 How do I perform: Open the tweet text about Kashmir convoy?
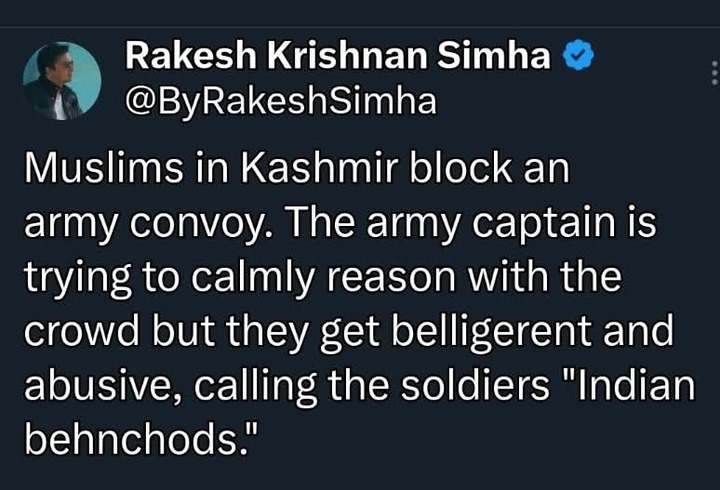point(360,304)
